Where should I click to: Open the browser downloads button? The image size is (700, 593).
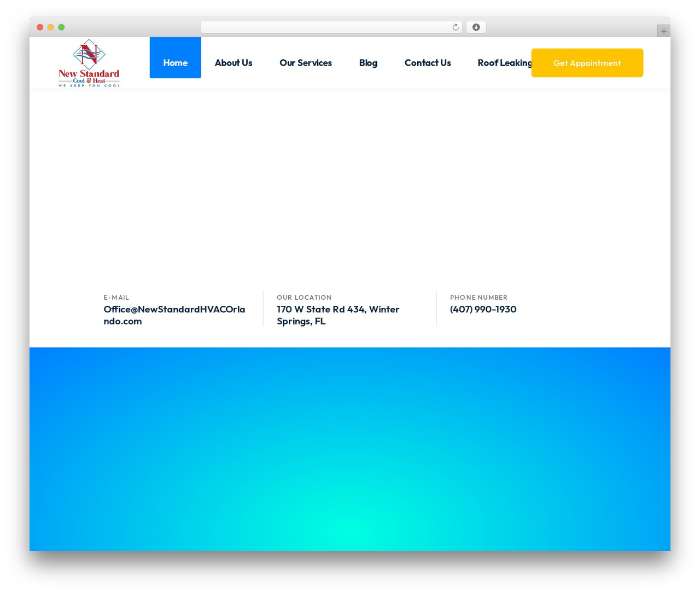(476, 27)
